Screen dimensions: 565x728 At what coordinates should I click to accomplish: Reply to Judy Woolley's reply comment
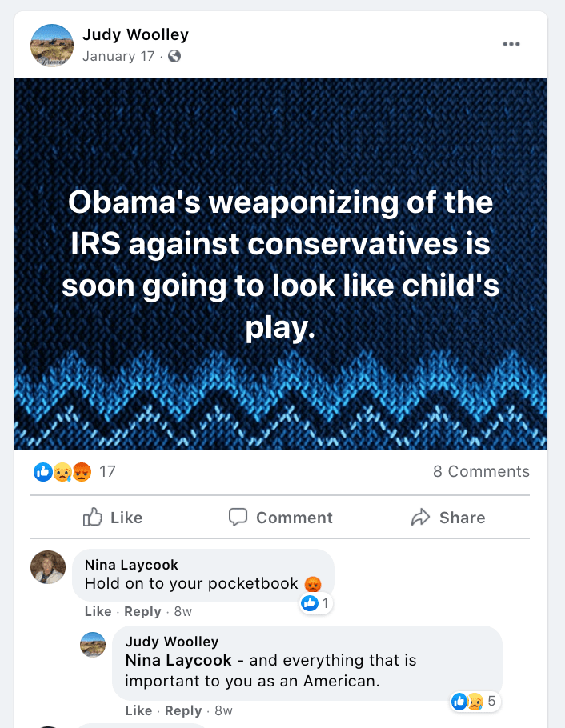pos(183,710)
